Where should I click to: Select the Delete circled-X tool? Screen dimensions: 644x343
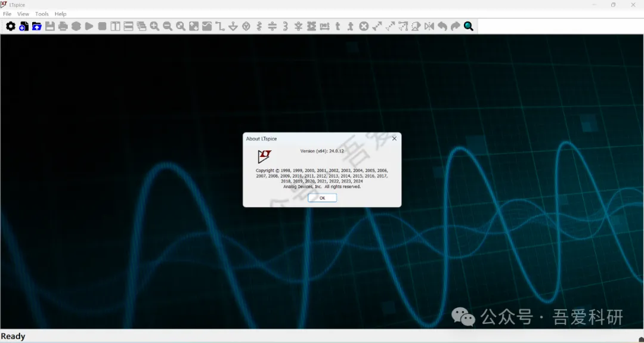tap(364, 26)
